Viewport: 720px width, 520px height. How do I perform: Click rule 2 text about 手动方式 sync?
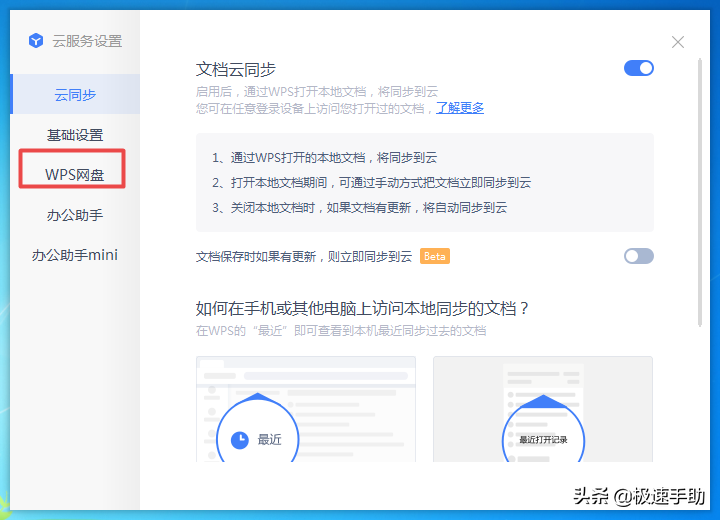click(371, 183)
